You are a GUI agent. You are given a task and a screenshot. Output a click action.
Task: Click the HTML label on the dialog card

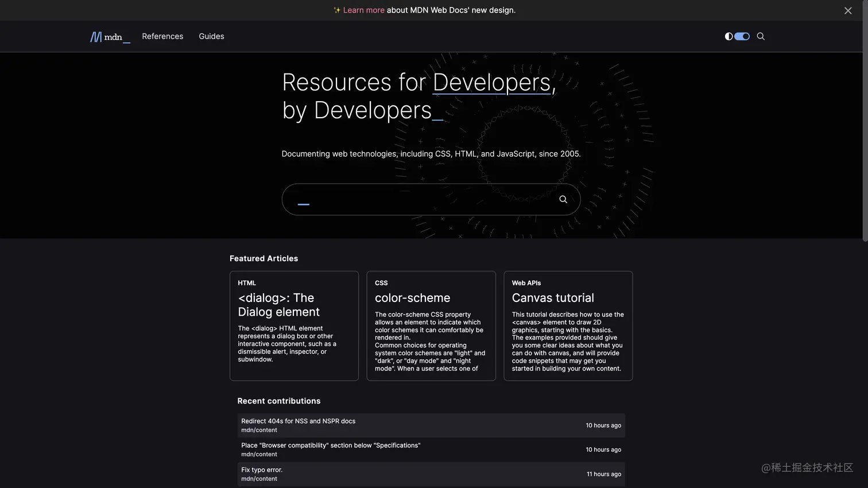pos(247,282)
